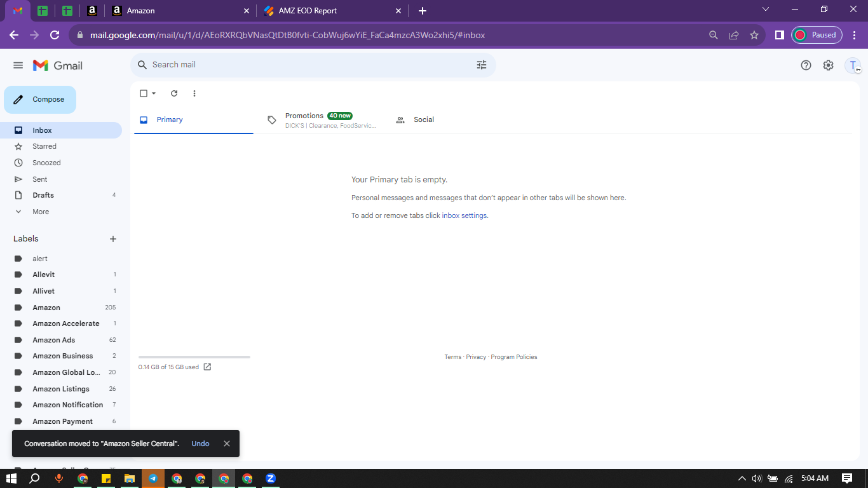Open the Windows Start menu

11,478
